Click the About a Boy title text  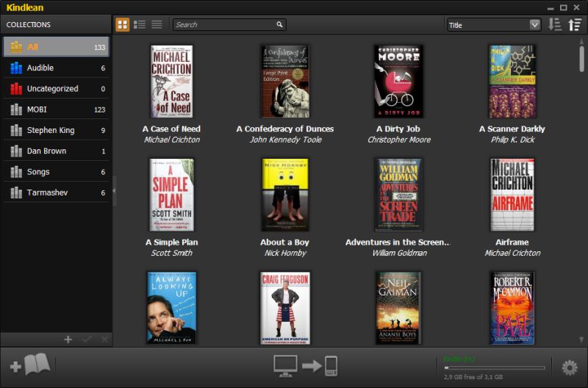(x=284, y=242)
